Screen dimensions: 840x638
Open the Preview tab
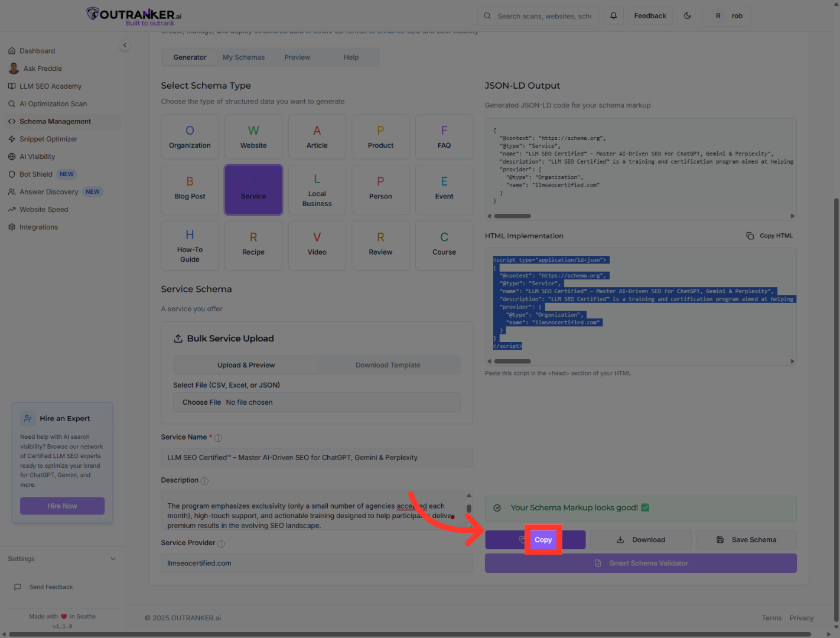tap(297, 57)
